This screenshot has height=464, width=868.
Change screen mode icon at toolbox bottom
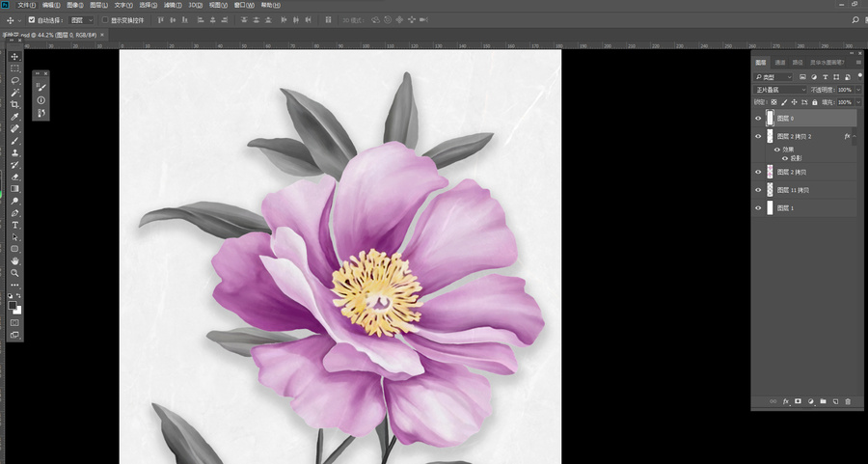click(14, 335)
